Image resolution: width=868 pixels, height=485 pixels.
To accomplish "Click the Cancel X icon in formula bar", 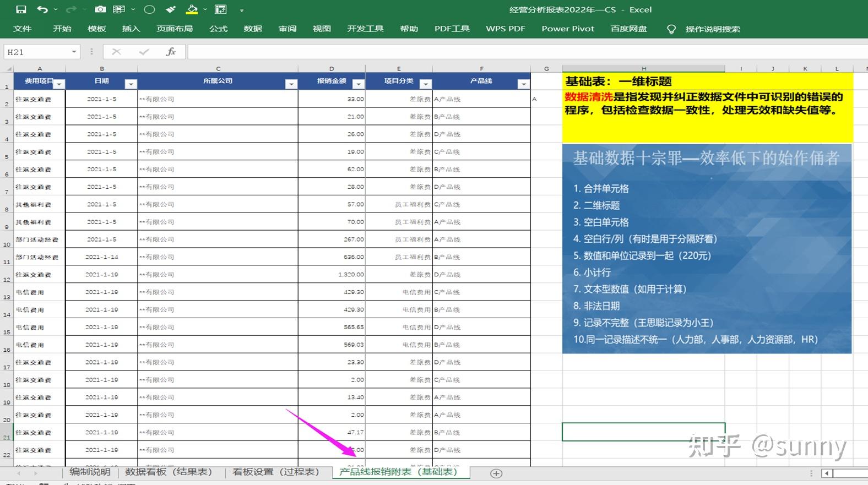I will tap(116, 52).
